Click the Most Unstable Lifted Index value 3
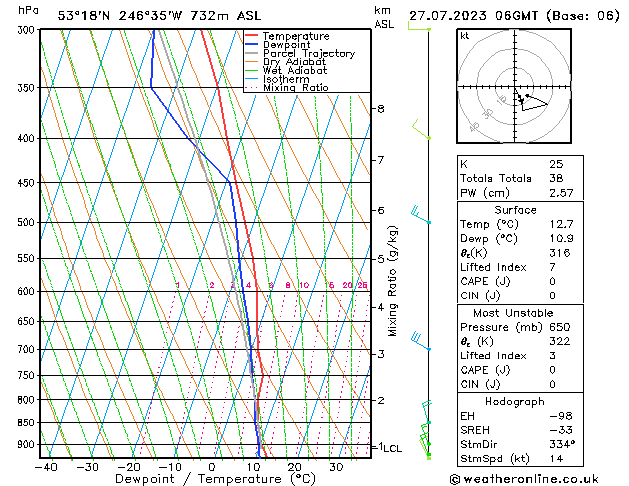Image resolution: width=629 pixels, height=486 pixels. click(553, 356)
